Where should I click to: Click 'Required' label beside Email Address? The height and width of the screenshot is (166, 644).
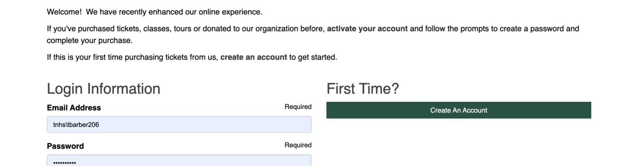click(298, 107)
